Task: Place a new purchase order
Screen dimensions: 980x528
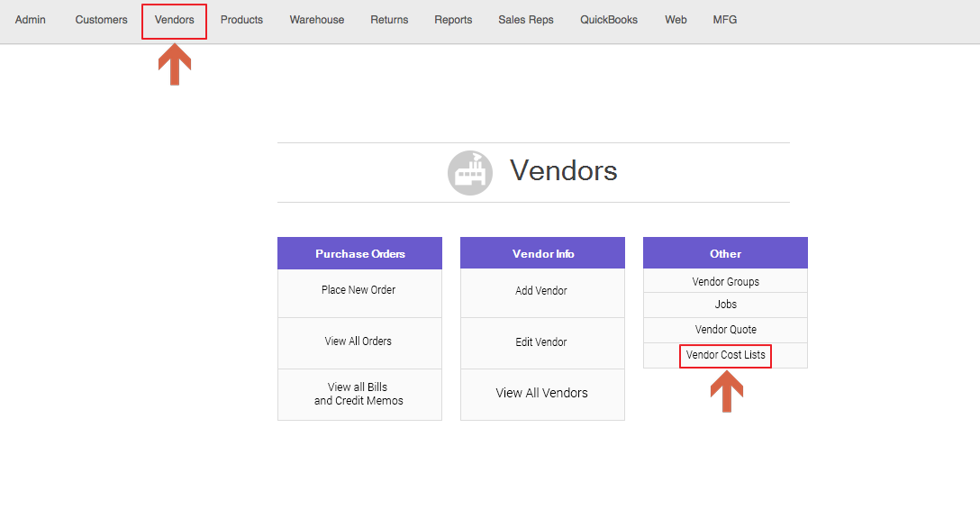Action: point(358,290)
